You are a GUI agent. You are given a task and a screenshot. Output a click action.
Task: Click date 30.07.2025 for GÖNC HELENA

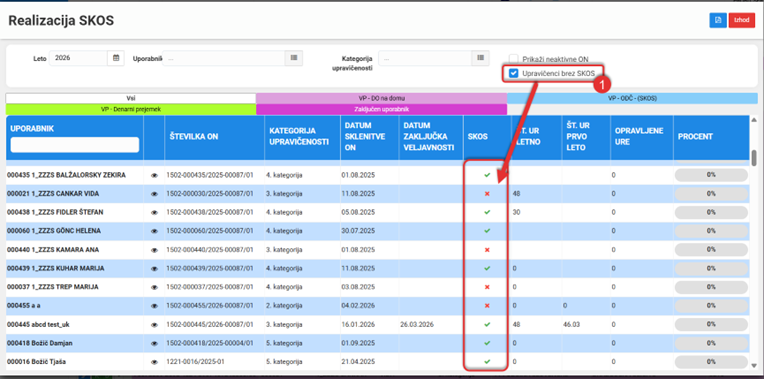358,231
